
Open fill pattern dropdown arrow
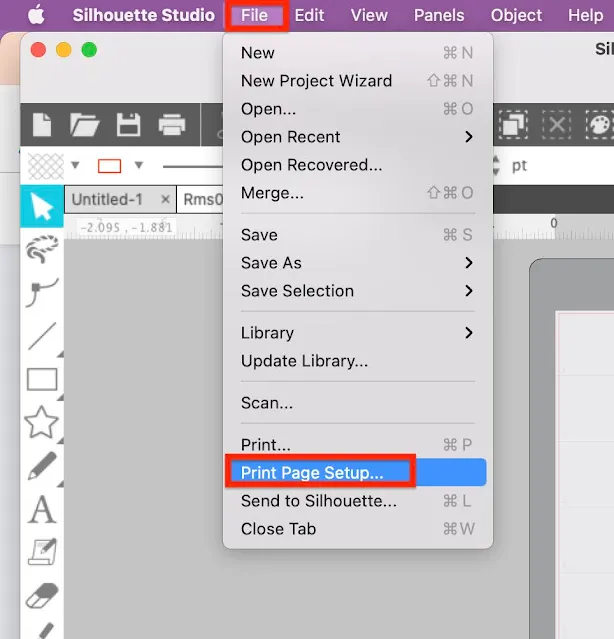[75, 165]
